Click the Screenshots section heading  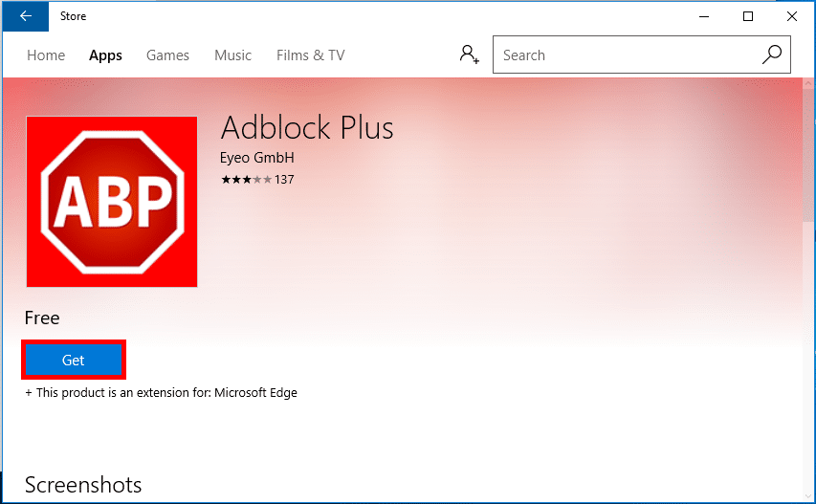click(x=83, y=485)
